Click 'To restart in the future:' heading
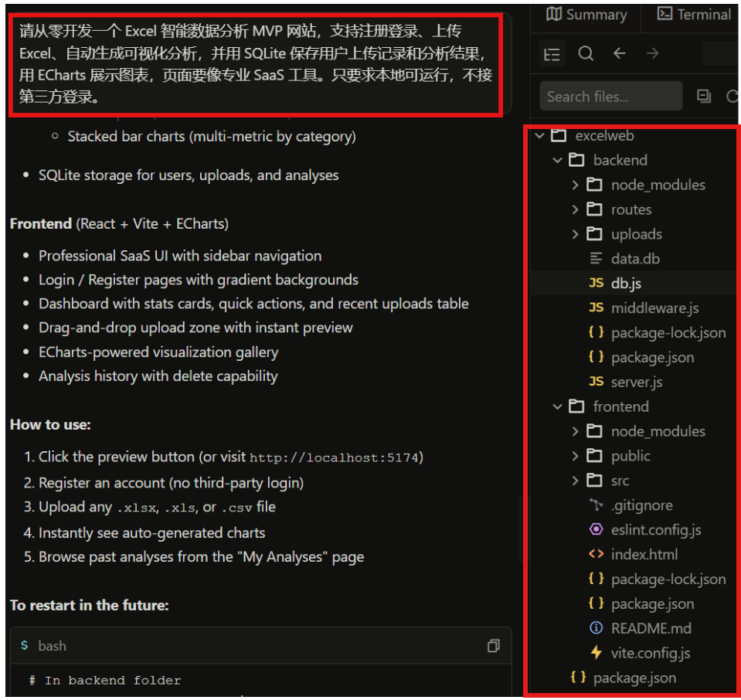This screenshot has height=700, width=741. point(90,606)
